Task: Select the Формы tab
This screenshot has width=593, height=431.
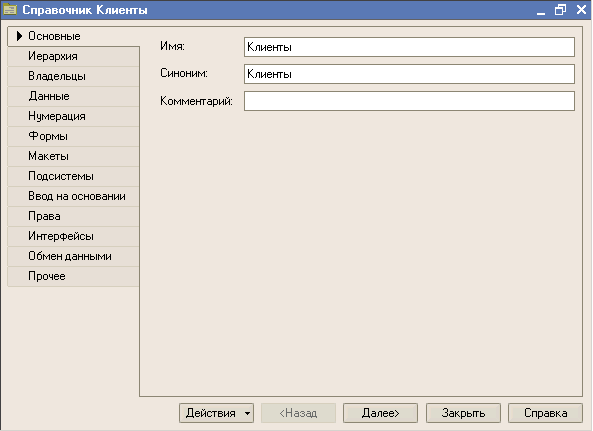Action: [73, 136]
